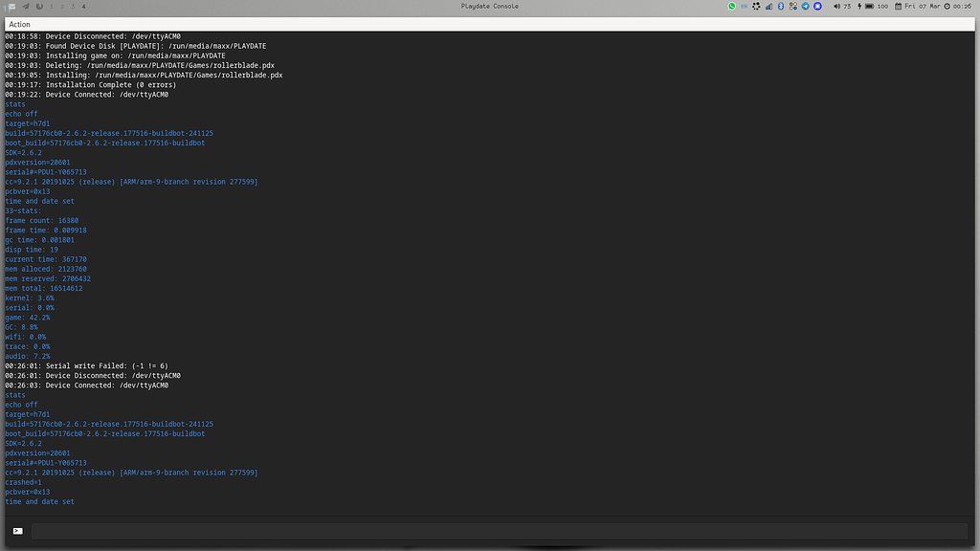Click the battery indicator icon
980x551 pixels.
tap(869, 7)
